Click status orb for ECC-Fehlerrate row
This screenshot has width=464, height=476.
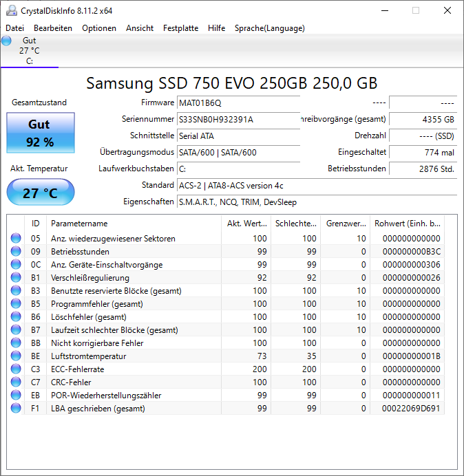[16, 369]
